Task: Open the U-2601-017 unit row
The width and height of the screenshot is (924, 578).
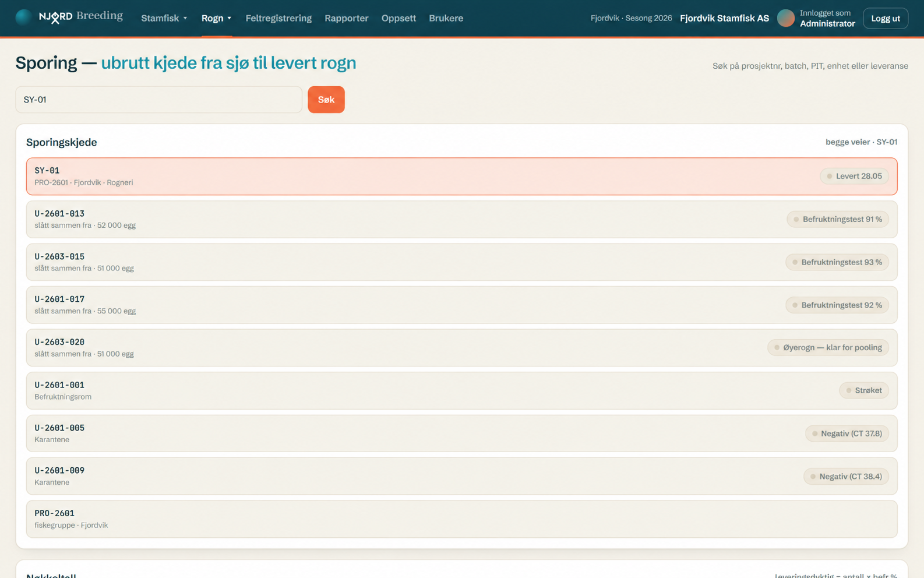Action: coord(461,305)
